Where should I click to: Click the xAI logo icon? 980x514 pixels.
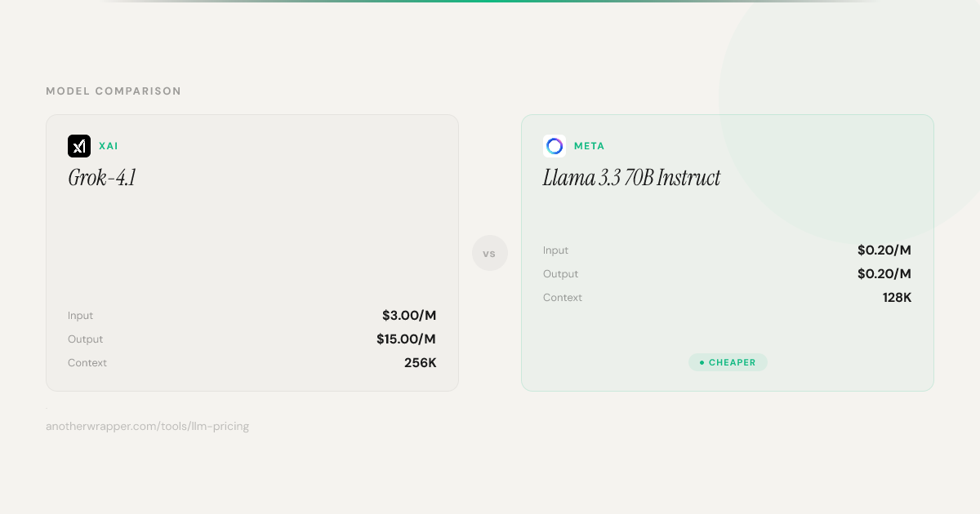coord(79,146)
